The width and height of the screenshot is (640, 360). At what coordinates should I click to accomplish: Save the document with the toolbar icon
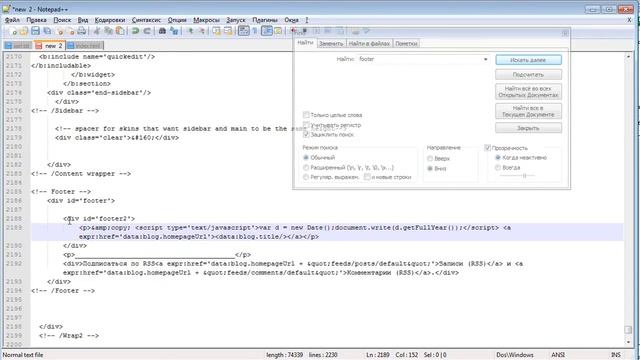(x=36, y=31)
